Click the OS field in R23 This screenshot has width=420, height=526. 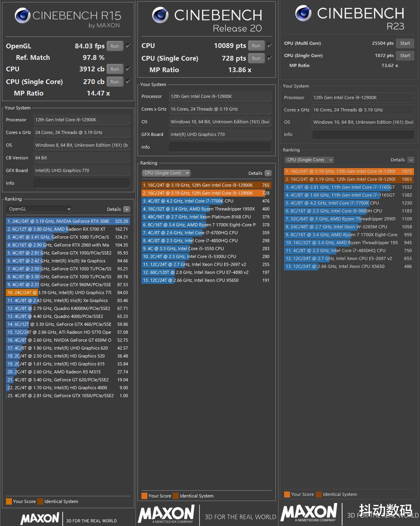click(x=363, y=122)
